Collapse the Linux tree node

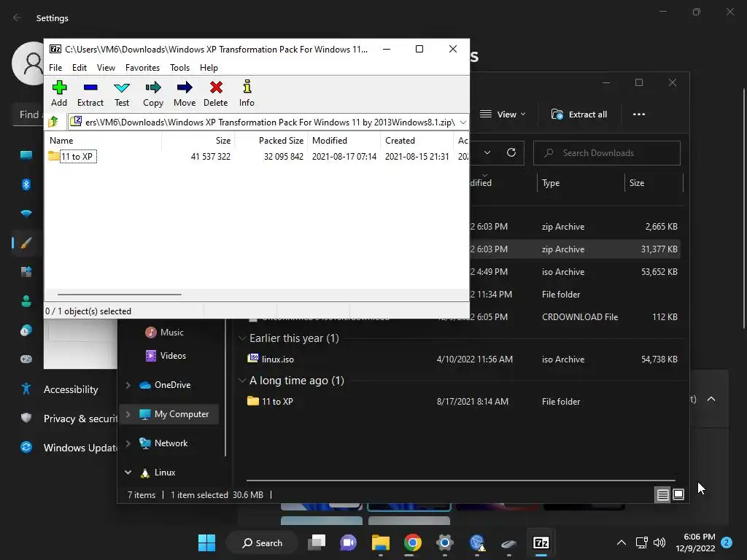128,472
